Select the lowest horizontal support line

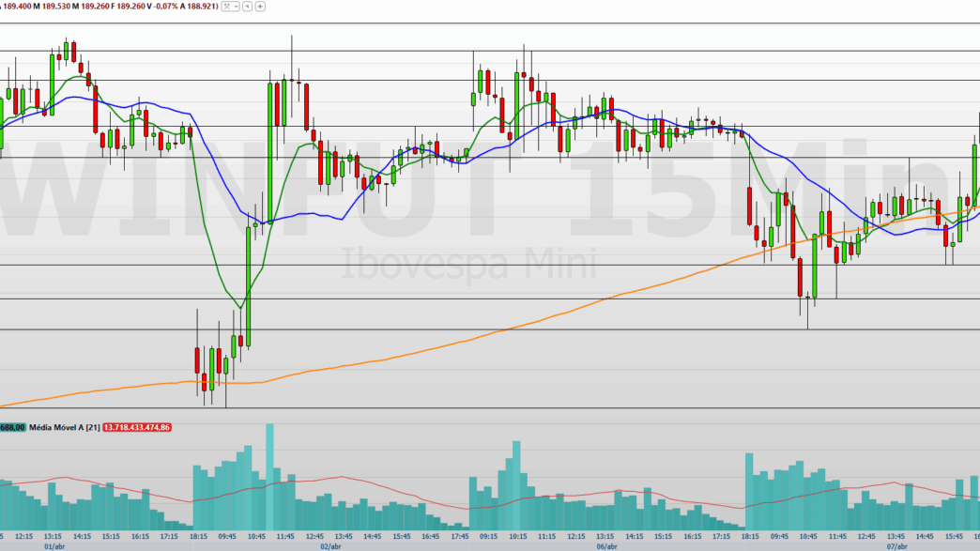click(488, 407)
